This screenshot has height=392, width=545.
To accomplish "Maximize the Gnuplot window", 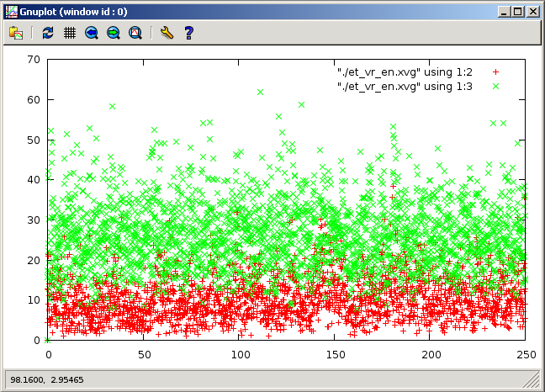I will click(x=517, y=12).
